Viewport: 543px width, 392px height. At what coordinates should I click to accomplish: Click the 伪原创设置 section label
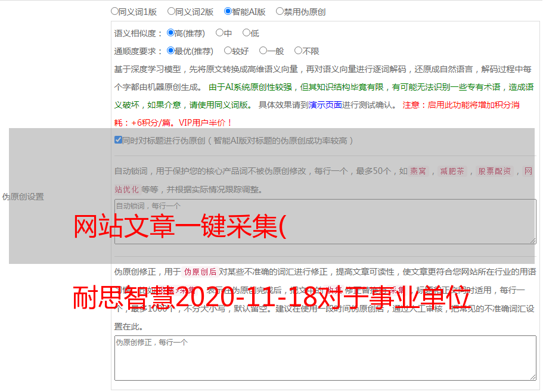click(x=23, y=197)
